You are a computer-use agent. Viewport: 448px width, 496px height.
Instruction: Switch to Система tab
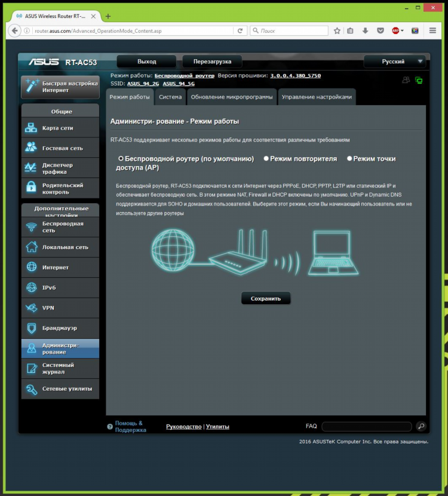tap(170, 97)
